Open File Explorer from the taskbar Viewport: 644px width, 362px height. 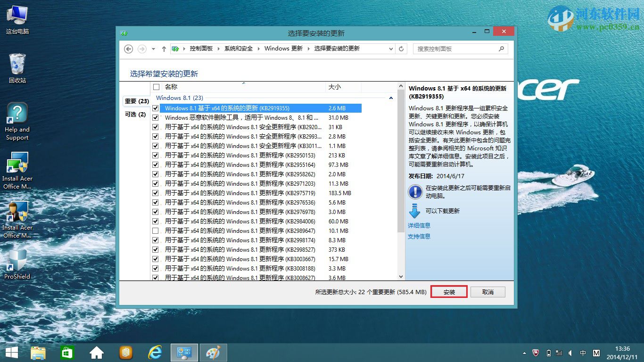click(38, 352)
